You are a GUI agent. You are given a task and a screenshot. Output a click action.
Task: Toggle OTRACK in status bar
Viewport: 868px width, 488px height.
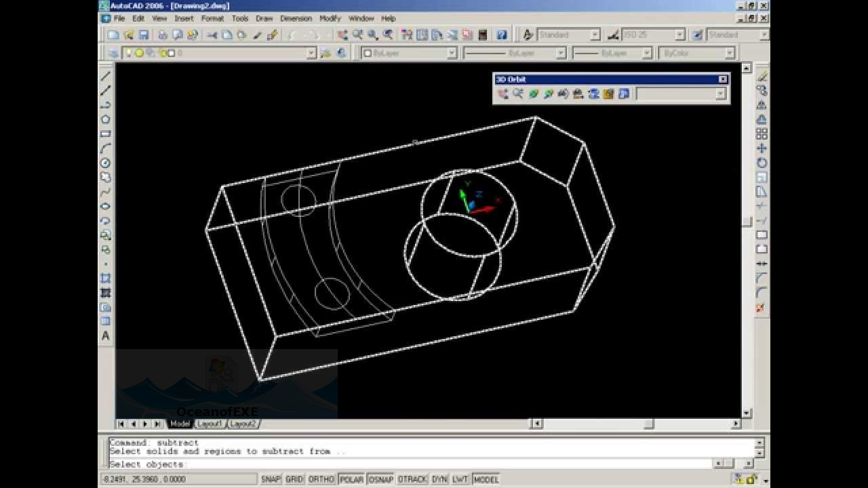point(412,479)
